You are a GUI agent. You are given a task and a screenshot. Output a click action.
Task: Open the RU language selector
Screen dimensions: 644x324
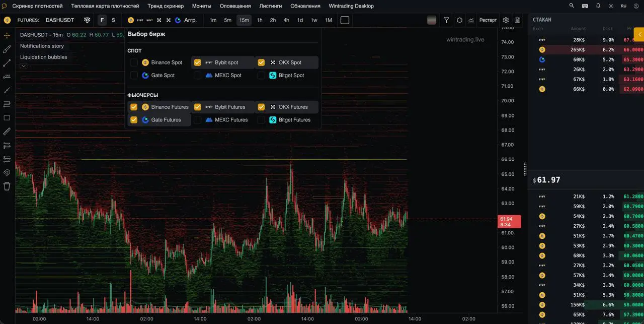click(624, 6)
